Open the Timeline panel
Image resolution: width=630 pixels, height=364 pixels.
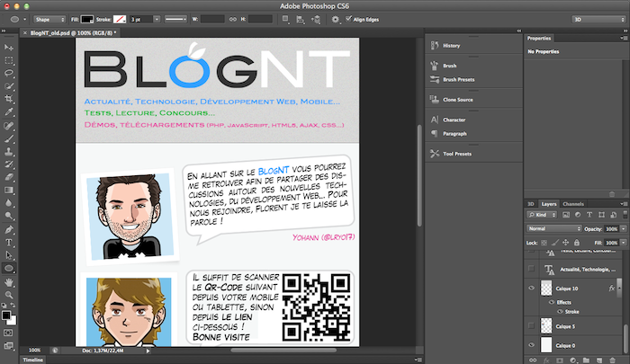[32, 359]
